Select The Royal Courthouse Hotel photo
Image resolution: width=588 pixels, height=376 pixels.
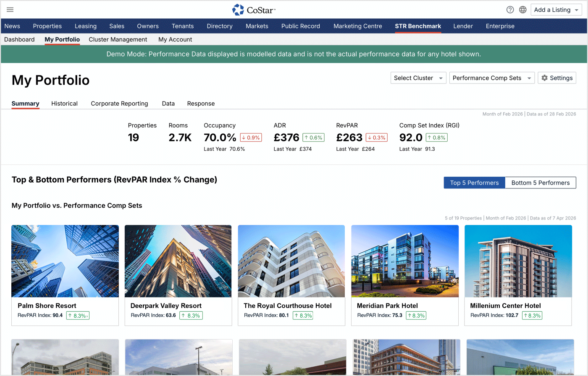point(291,261)
